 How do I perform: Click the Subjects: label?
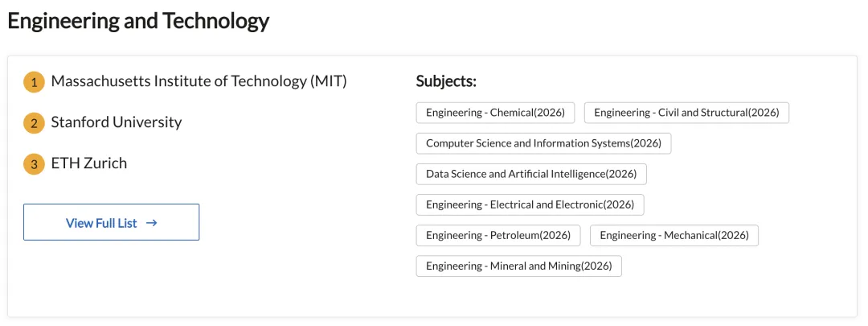[x=446, y=81]
